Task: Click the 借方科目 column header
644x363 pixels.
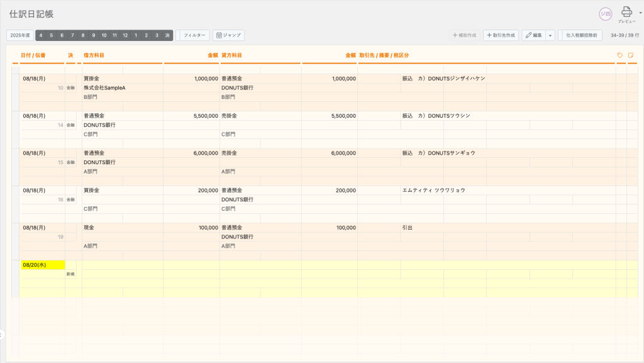Action: (94, 55)
